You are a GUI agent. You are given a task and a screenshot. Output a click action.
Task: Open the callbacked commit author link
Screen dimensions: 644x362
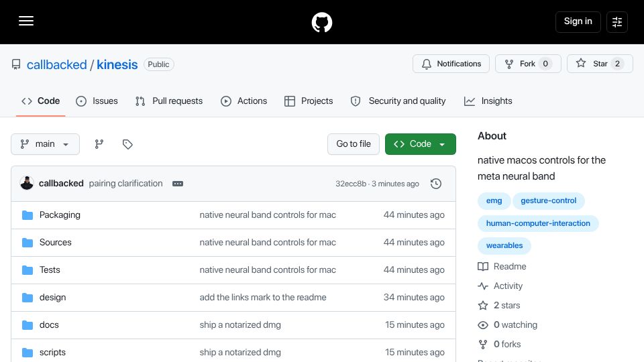click(x=61, y=184)
